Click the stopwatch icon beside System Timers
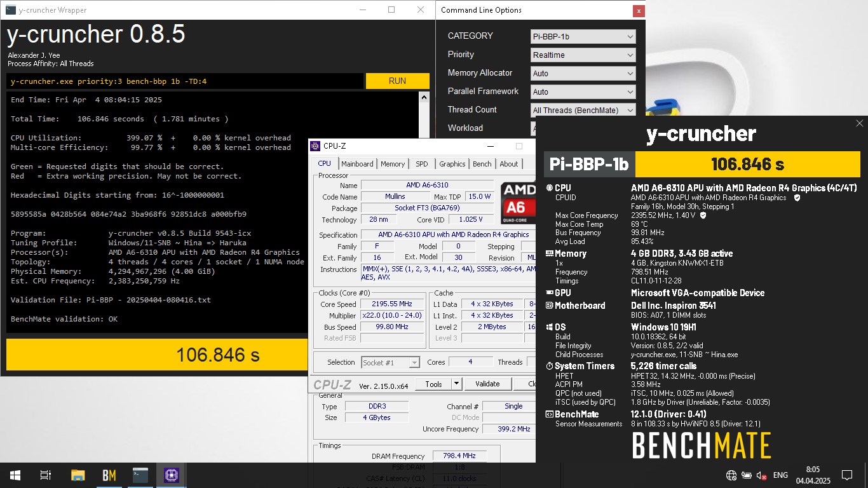868x488 pixels. click(x=550, y=366)
